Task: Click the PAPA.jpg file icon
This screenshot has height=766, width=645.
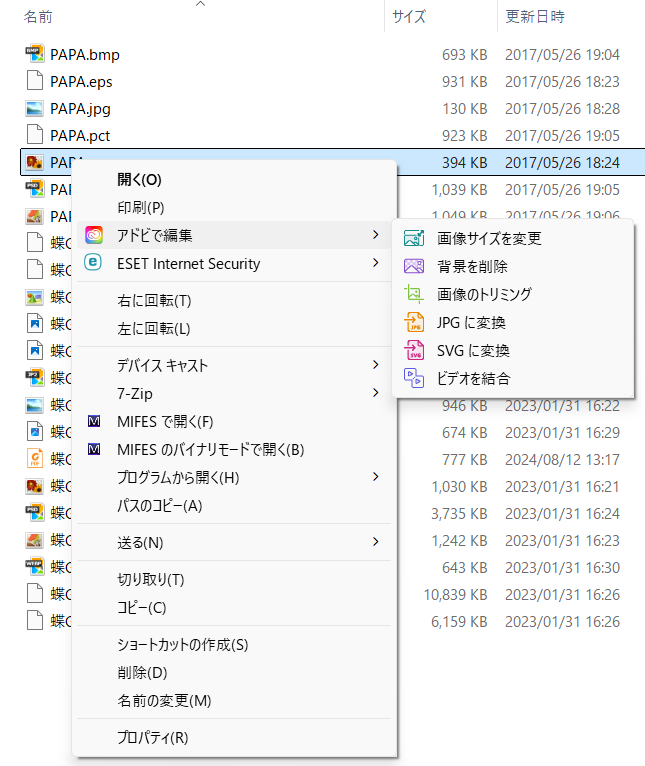Action: point(34,108)
